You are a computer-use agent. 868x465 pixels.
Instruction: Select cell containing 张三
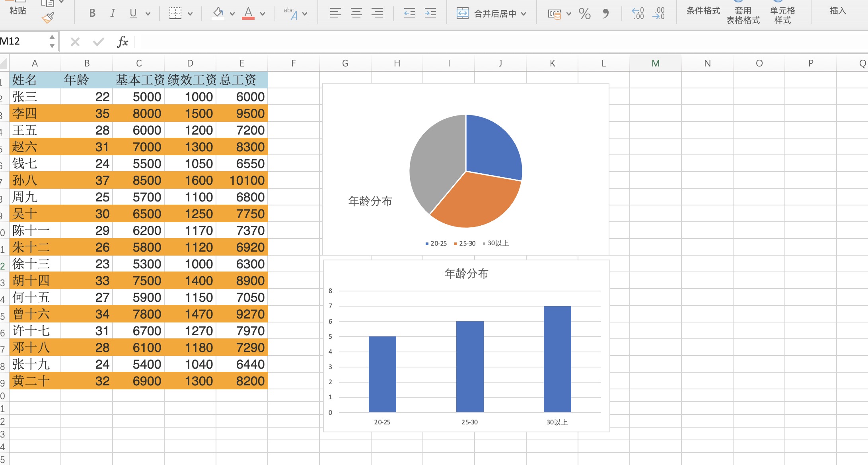pos(35,97)
